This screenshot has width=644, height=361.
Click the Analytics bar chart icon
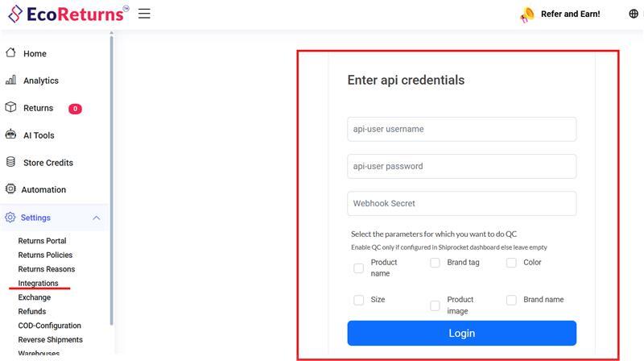click(11, 81)
